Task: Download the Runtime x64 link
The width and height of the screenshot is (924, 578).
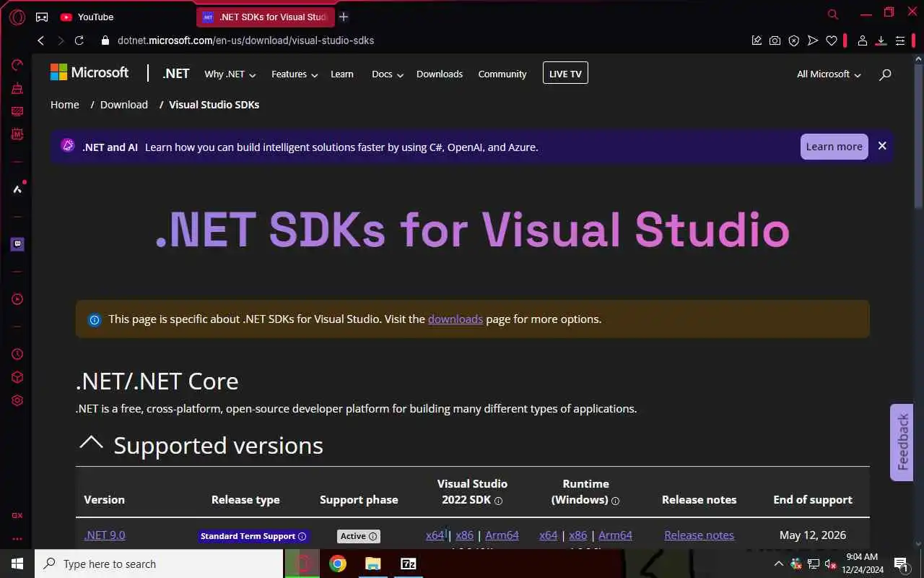Action: point(549,535)
